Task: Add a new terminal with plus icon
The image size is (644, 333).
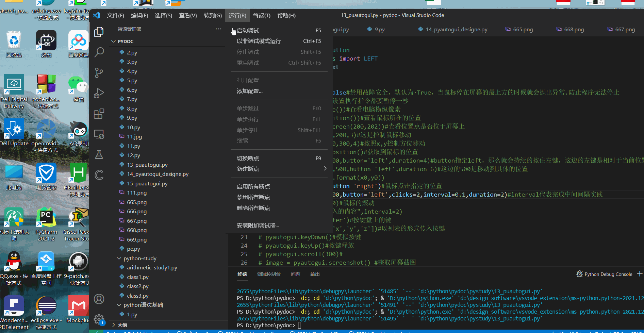Action: coord(640,274)
